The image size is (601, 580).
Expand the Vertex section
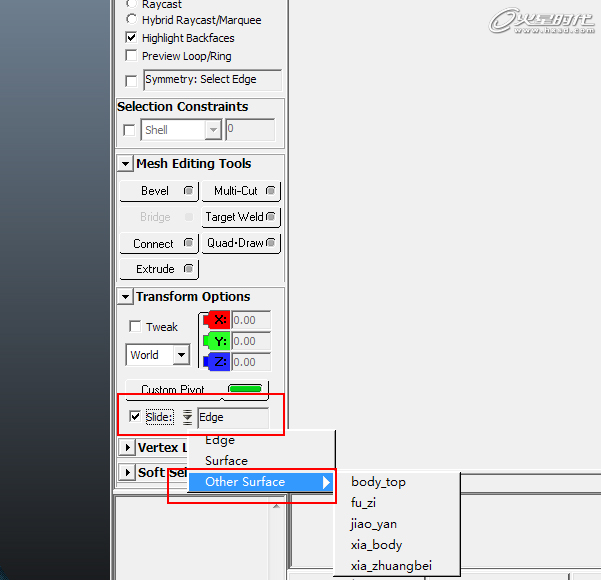pos(127,447)
